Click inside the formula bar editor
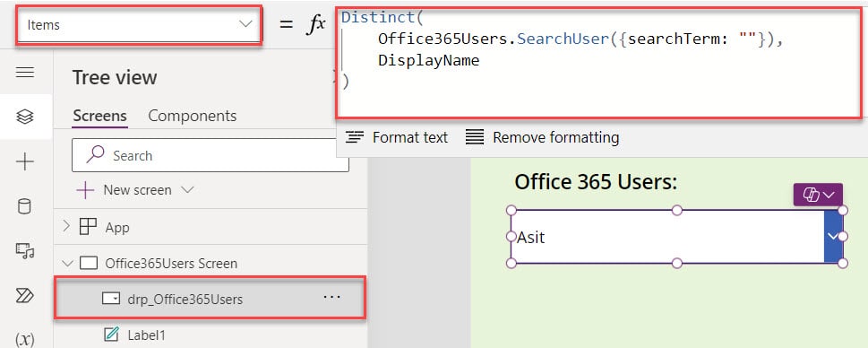The image size is (868, 348). coord(599,63)
